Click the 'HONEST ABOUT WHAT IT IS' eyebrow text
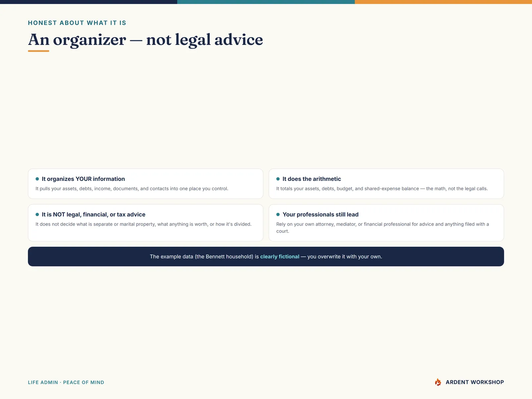532x399 pixels. (77, 23)
